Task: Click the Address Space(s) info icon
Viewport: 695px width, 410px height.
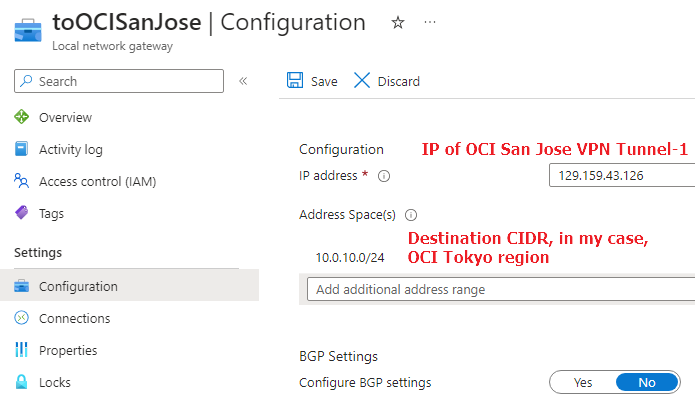Action: pos(411,215)
